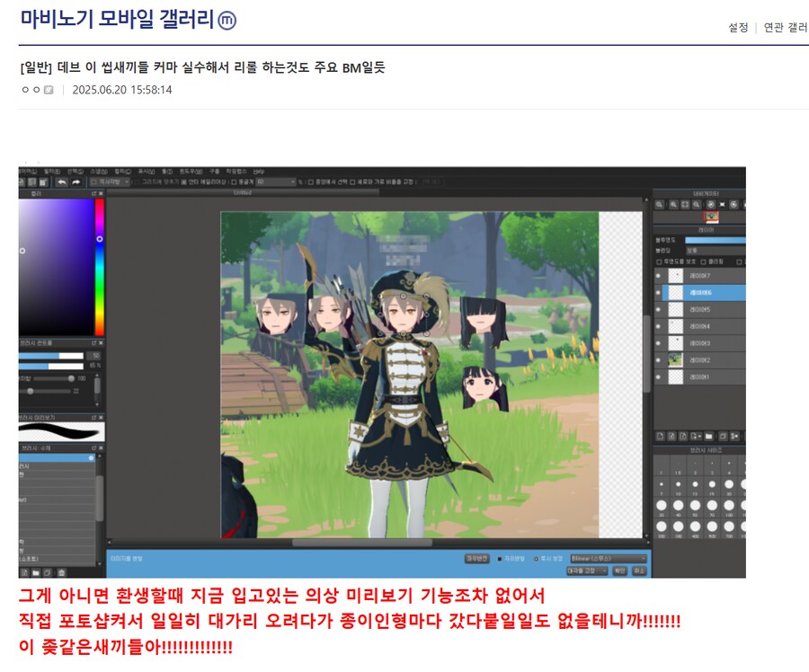Click the rotate canvas icon in Navigator
The height and width of the screenshot is (672, 809).
[711, 205]
